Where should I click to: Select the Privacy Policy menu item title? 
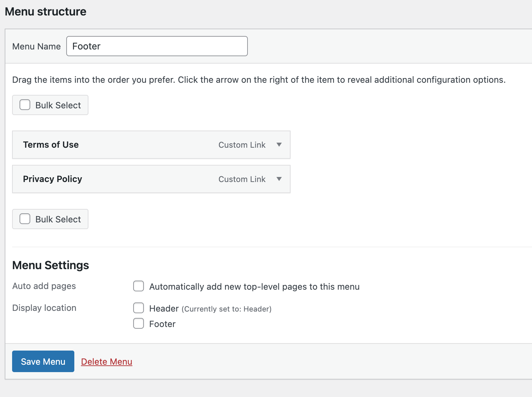click(52, 179)
